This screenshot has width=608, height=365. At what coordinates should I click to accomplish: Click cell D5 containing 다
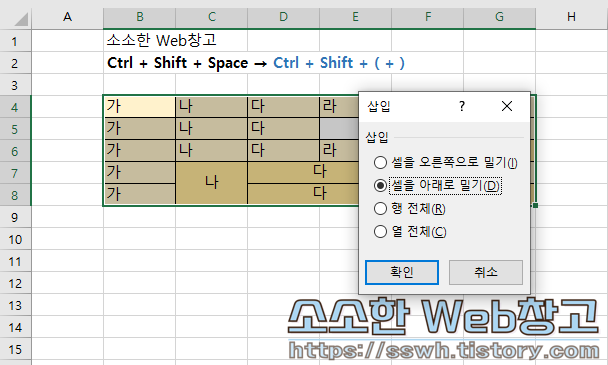(x=283, y=129)
